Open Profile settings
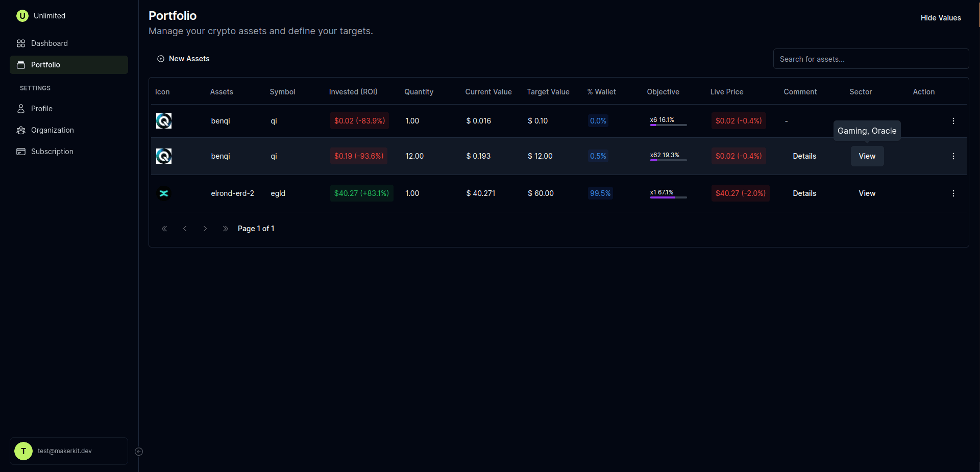980x472 pixels. tap(69, 109)
